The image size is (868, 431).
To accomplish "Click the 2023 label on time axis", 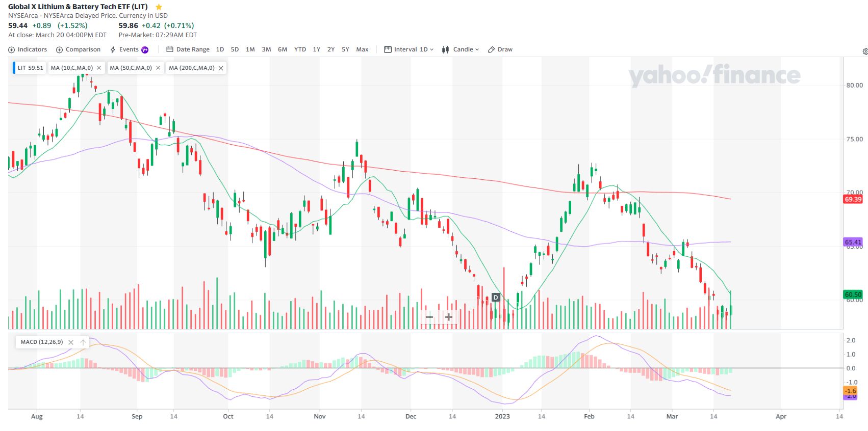I will (x=502, y=416).
